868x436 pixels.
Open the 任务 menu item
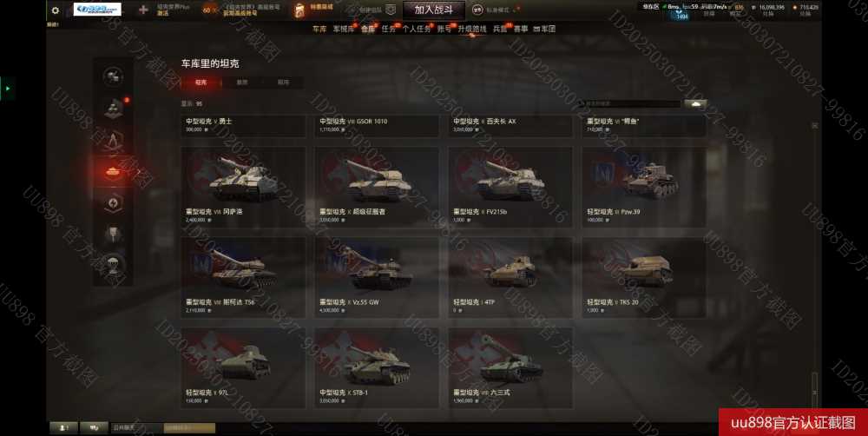pos(389,29)
